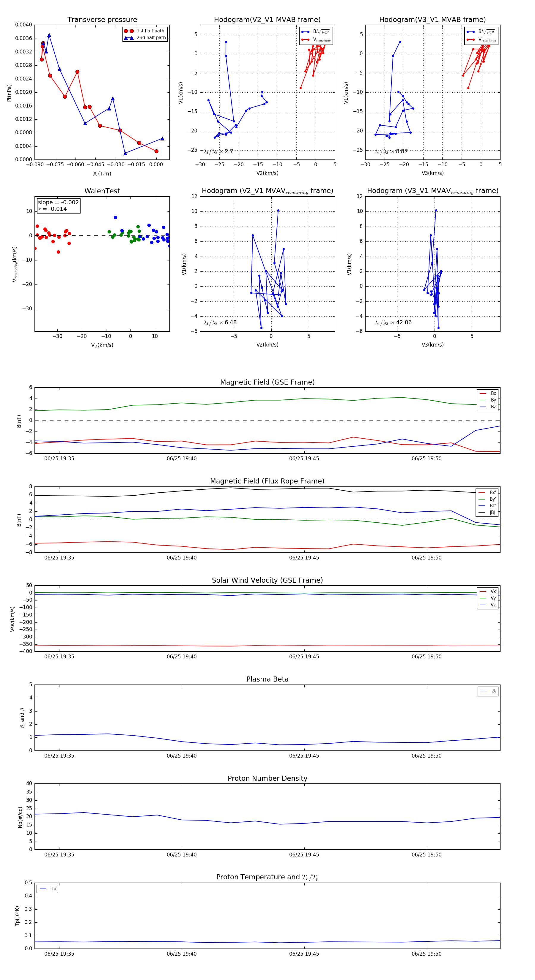This screenshot has width=535, height=980.
Task: Click the 'Magnetic Field (Flux Rope Frame)' title
Action: point(267,481)
